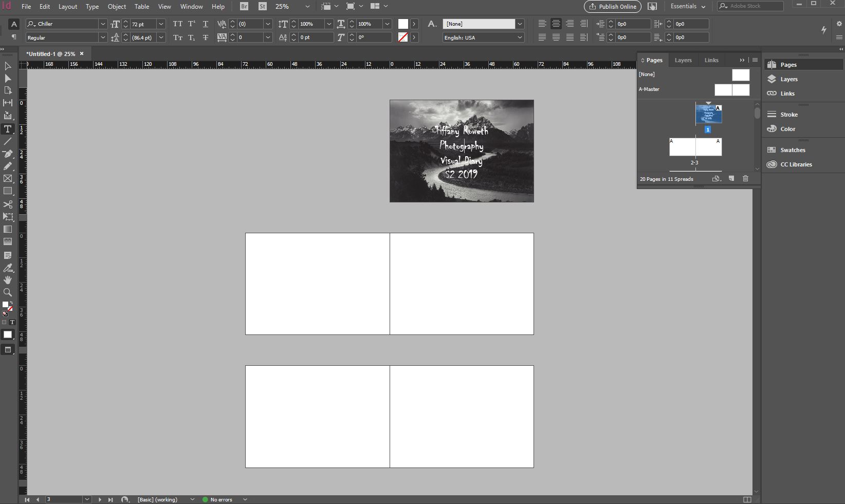The height and width of the screenshot is (504, 845).
Task: Toggle Underline text formatting
Action: pyautogui.click(x=205, y=24)
